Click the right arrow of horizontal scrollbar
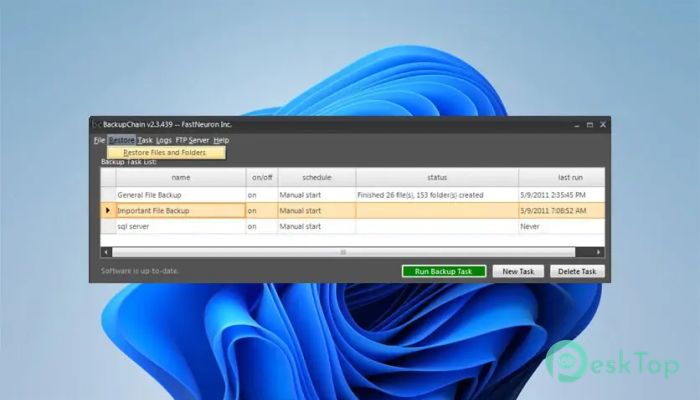This screenshot has height=400, width=700. [x=598, y=252]
